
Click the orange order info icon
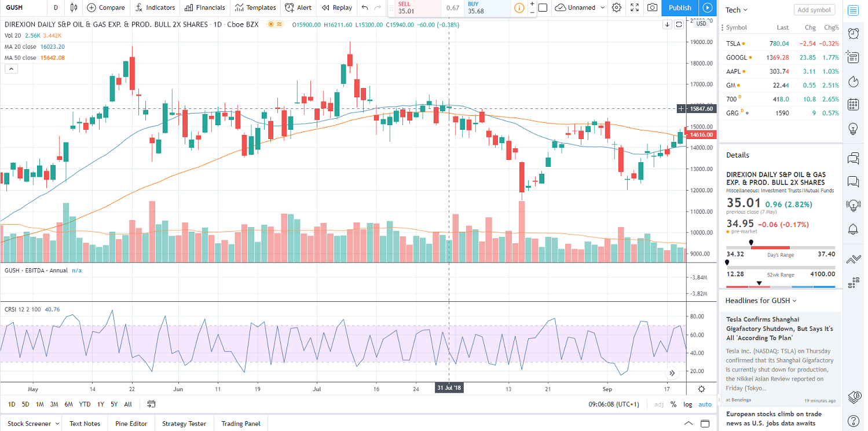click(519, 8)
